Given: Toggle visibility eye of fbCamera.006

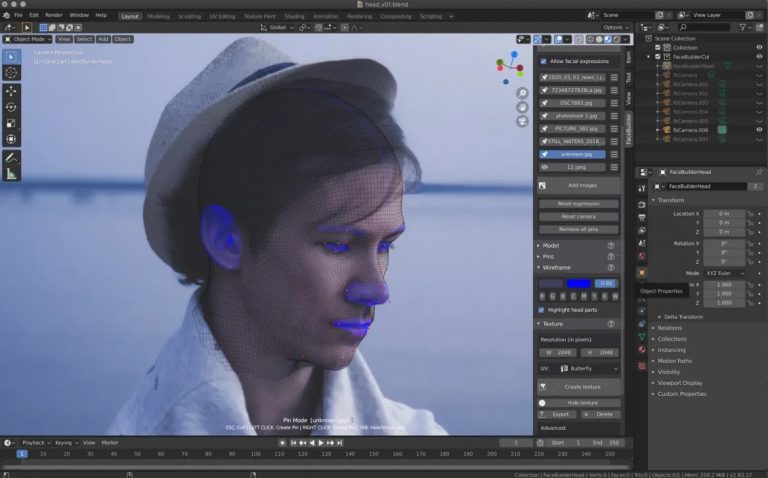Looking at the screenshot, I should [x=759, y=130].
